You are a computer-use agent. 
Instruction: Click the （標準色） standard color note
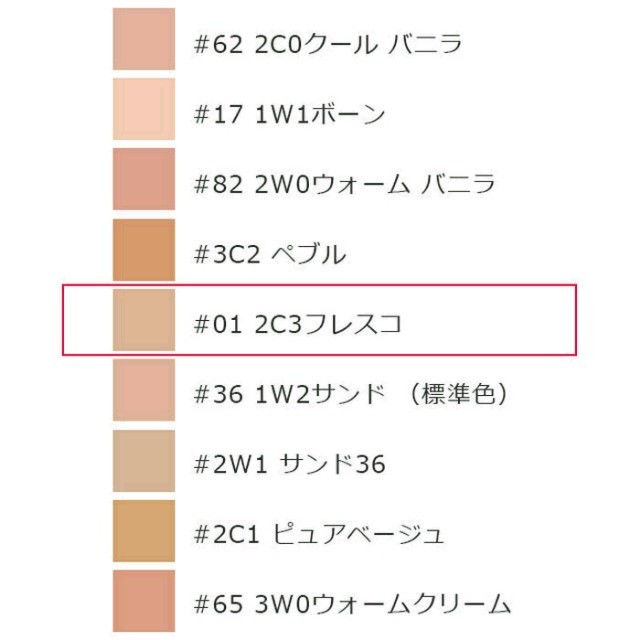(x=459, y=395)
